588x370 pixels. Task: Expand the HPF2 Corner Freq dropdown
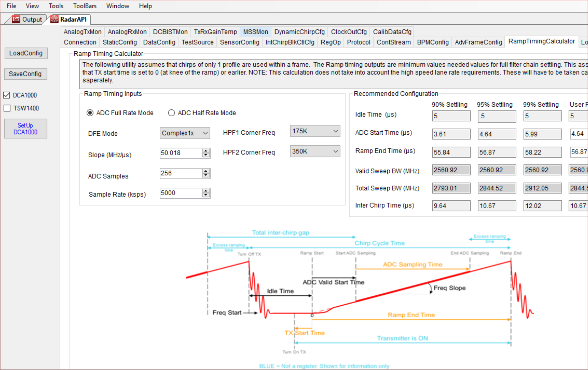[x=315, y=151]
